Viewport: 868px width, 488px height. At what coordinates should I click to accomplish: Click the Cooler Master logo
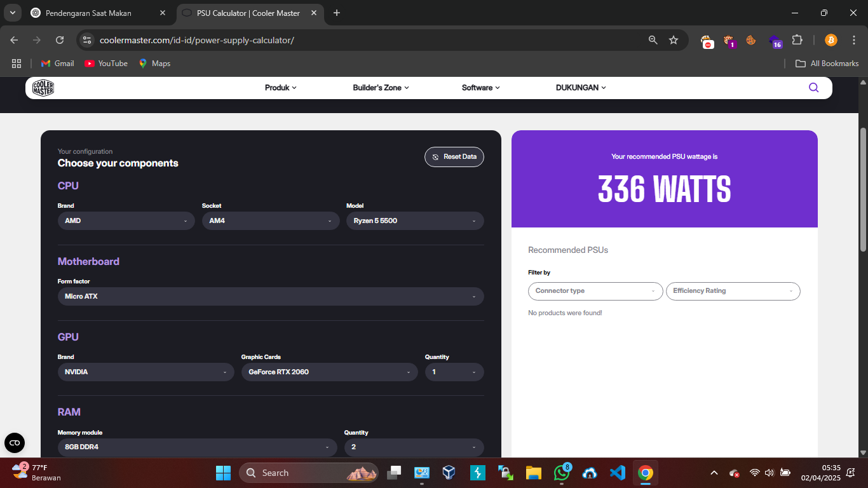click(x=43, y=88)
